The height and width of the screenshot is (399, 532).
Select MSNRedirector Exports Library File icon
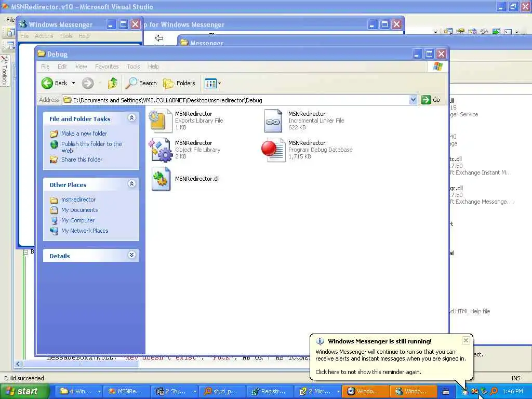click(x=160, y=121)
